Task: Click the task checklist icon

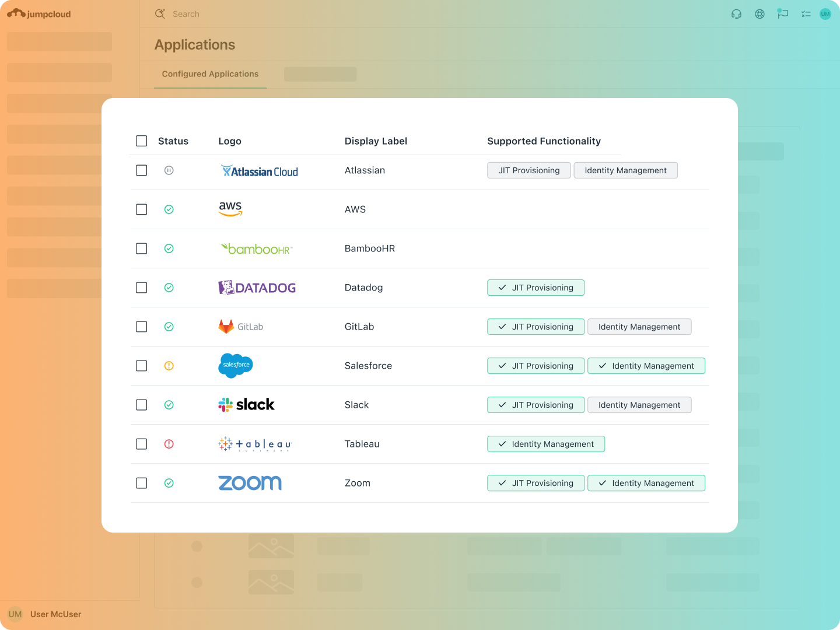Action: (806, 14)
